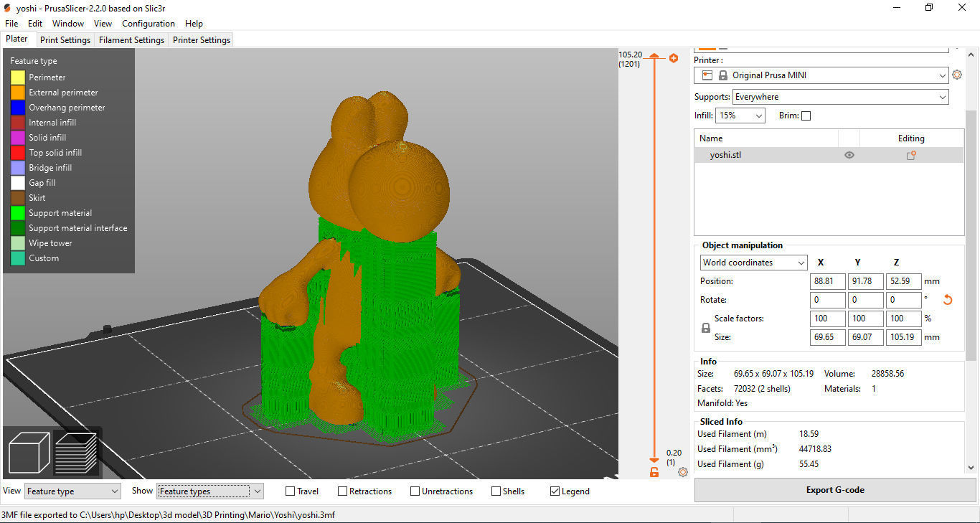
Task: Click the Size X field showing 69.65
Action: coord(827,337)
